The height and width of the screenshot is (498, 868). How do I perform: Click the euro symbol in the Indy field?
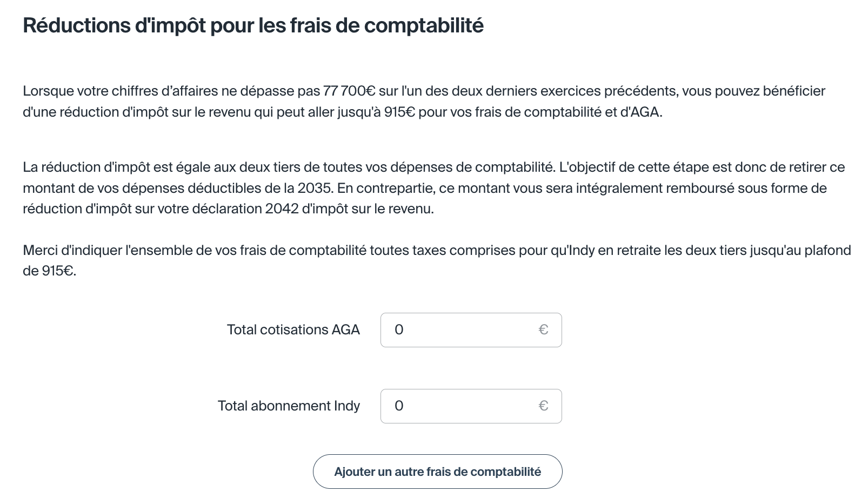pyautogui.click(x=543, y=406)
